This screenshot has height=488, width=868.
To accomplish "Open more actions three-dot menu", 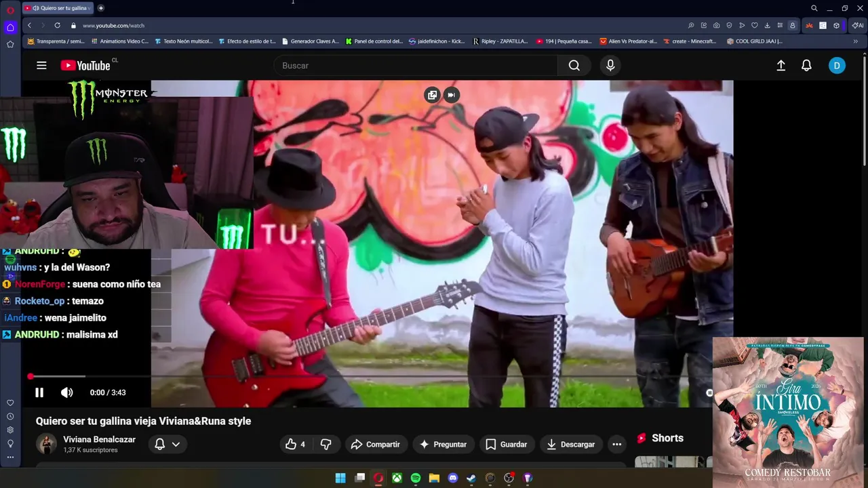I will [x=616, y=445].
